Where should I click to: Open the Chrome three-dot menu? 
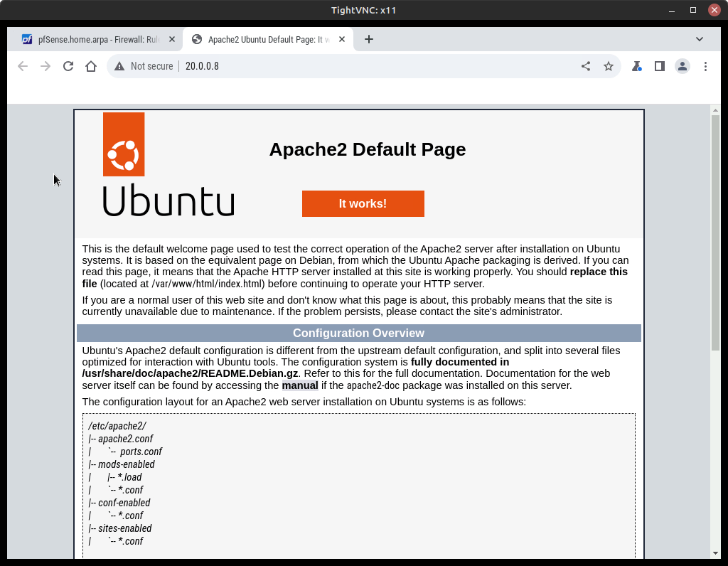pyautogui.click(x=705, y=66)
